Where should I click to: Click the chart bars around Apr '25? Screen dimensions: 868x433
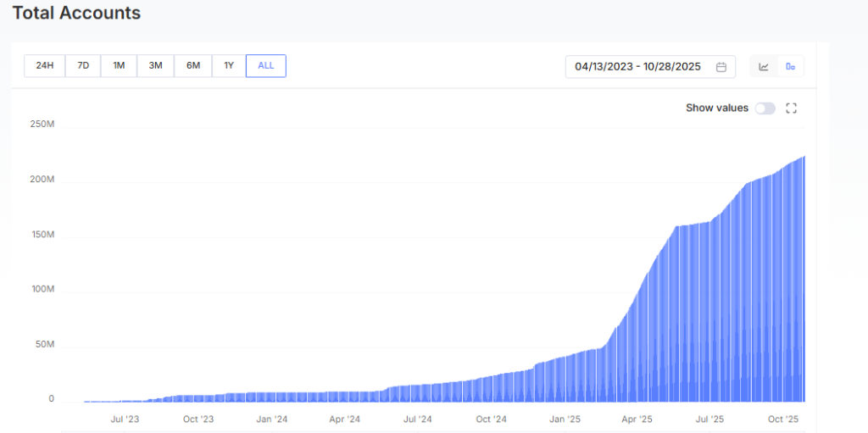pos(637,339)
